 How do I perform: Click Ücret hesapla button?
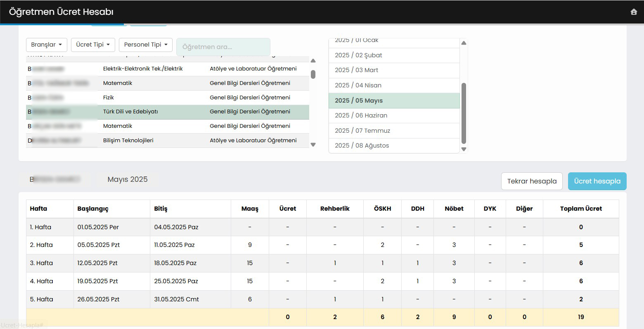click(x=597, y=181)
